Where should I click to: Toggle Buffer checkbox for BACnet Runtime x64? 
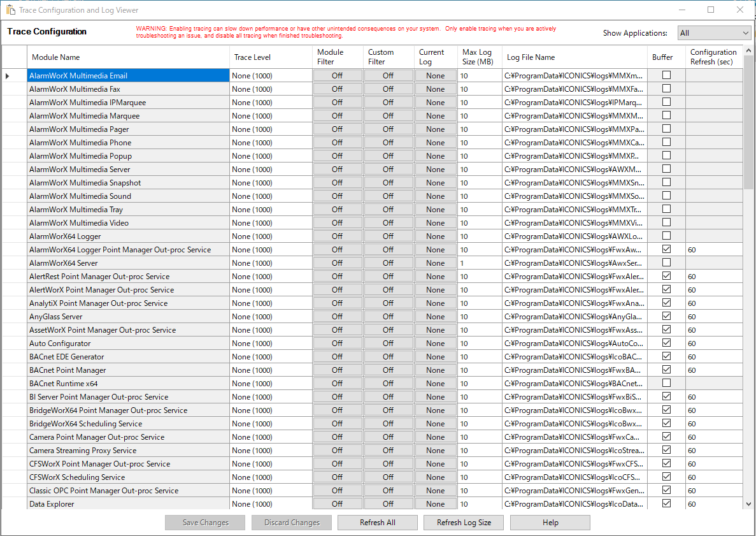(666, 382)
